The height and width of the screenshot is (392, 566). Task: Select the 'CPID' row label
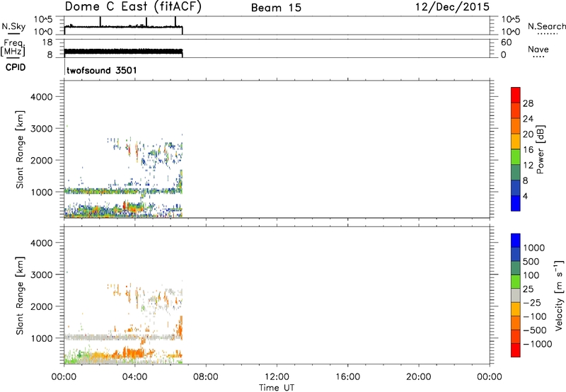click(x=16, y=67)
